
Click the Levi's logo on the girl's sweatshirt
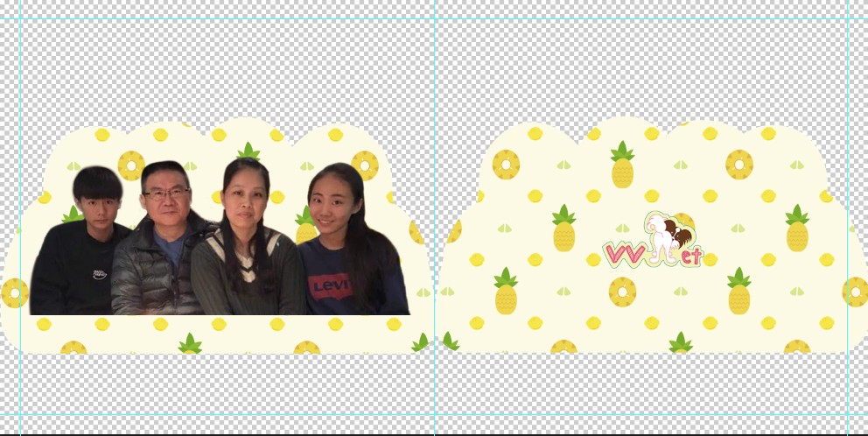pyautogui.click(x=327, y=287)
